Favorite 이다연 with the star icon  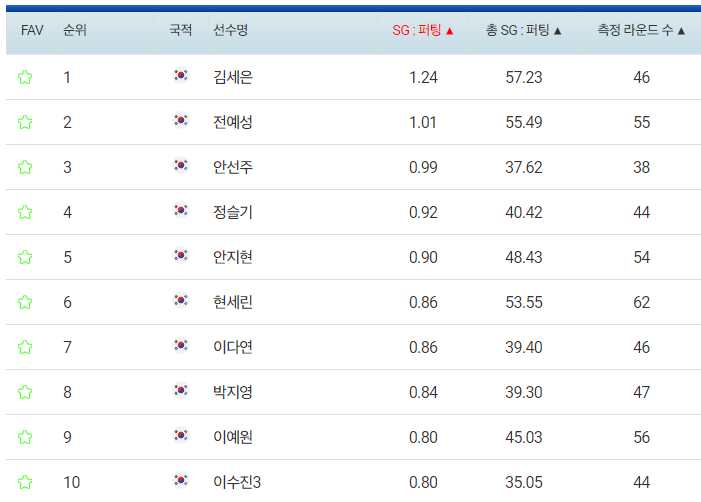tap(25, 347)
